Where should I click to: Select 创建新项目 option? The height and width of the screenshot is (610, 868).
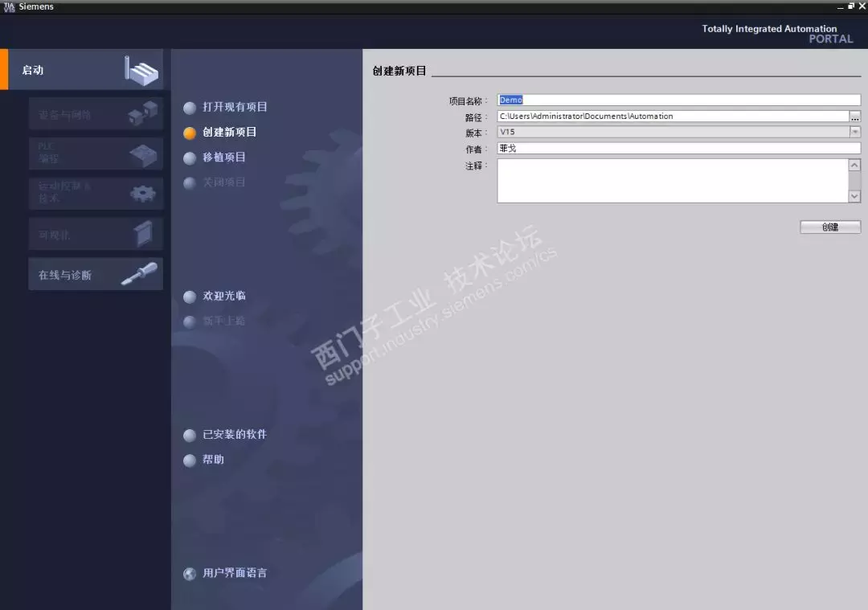tap(230, 132)
